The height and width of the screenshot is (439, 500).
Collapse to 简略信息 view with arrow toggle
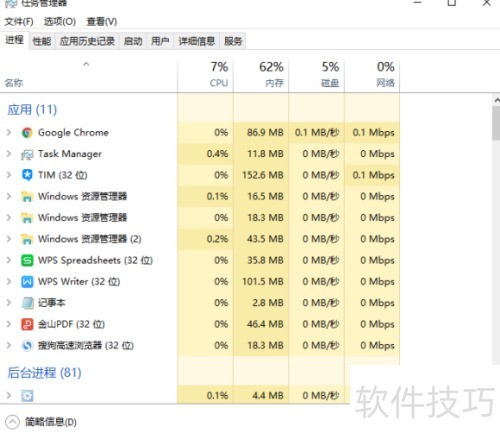tap(12, 422)
